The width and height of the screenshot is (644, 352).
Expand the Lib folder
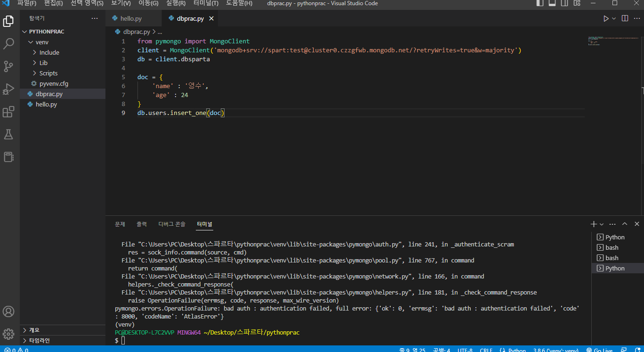(62, 63)
